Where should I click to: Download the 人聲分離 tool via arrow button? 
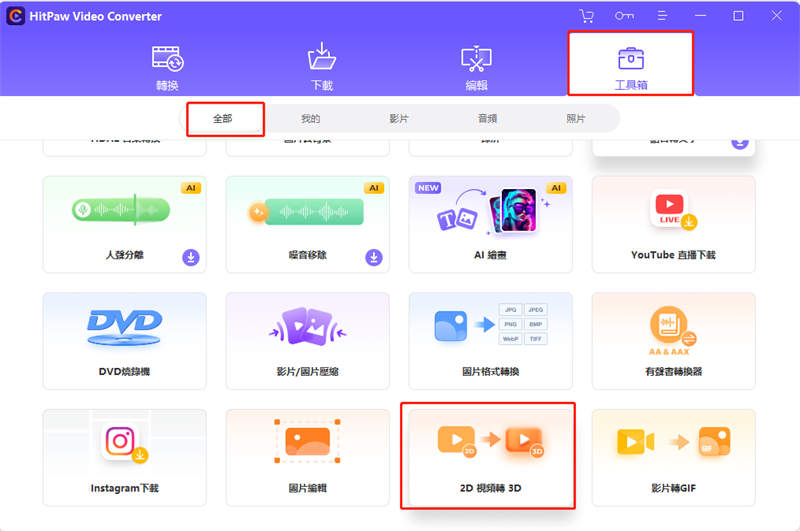191,257
